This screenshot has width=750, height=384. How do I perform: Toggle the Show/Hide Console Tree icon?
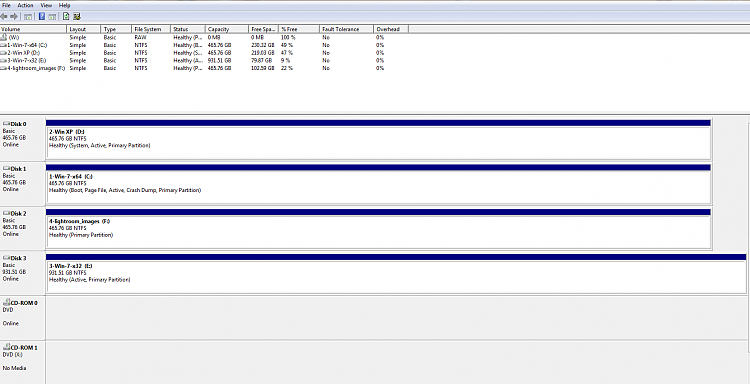point(28,17)
